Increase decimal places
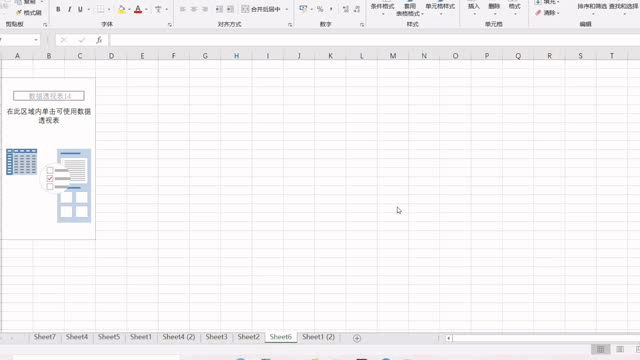 [x=346, y=9]
